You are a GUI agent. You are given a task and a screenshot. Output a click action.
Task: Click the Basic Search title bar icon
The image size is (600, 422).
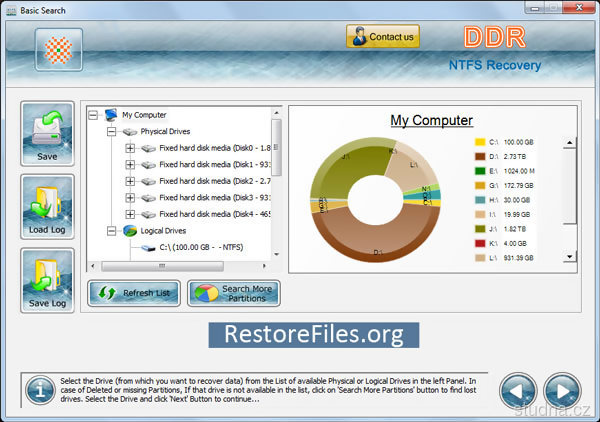tap(11, 11)
